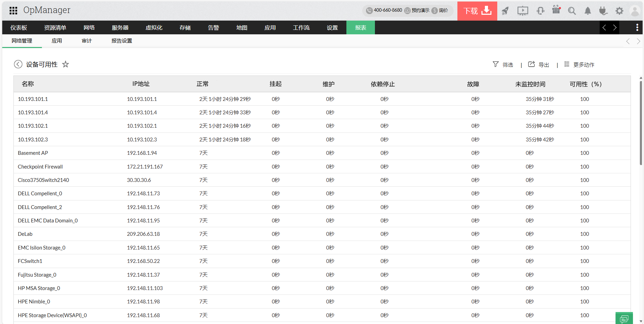Open the user profile avatar

click(x=635, y=11)
